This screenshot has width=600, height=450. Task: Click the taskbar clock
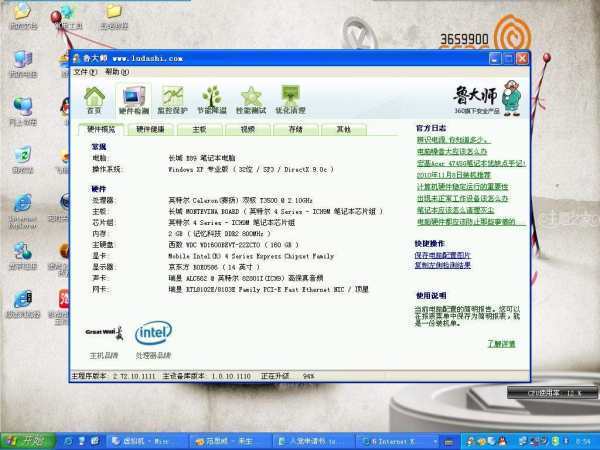pyautogui.click(x=582, y=442)
